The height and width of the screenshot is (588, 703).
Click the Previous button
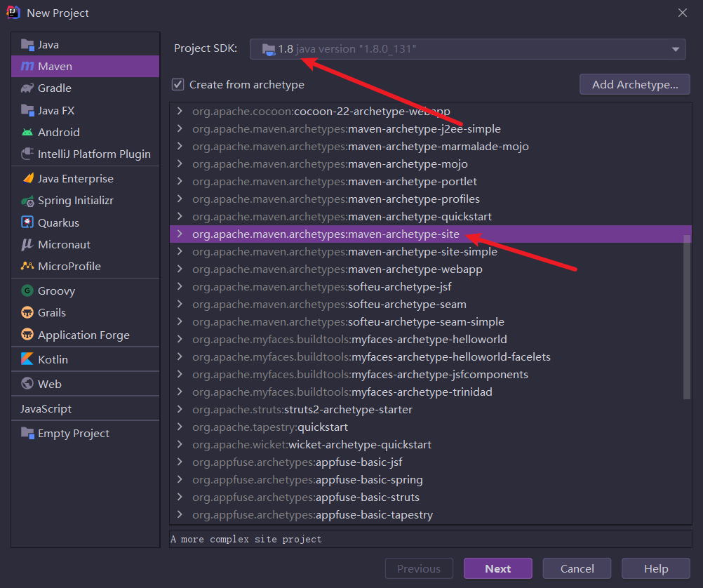[x=419, y=569]
